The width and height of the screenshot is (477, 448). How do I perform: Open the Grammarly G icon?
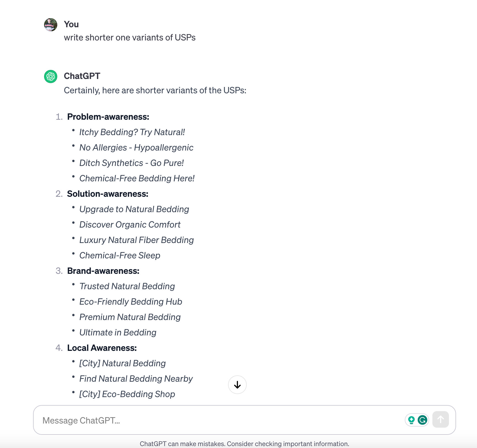[422, 420]
